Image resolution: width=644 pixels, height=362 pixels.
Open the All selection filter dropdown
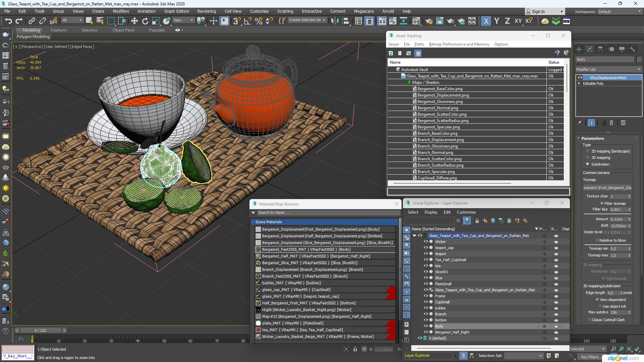pos(72,20)
